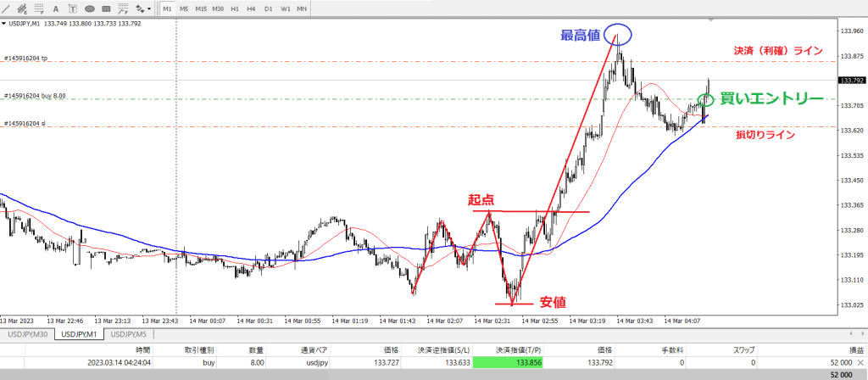Switch chart to M15 timeframe
This screenshot has height=380, width=868.
[201, 8]
